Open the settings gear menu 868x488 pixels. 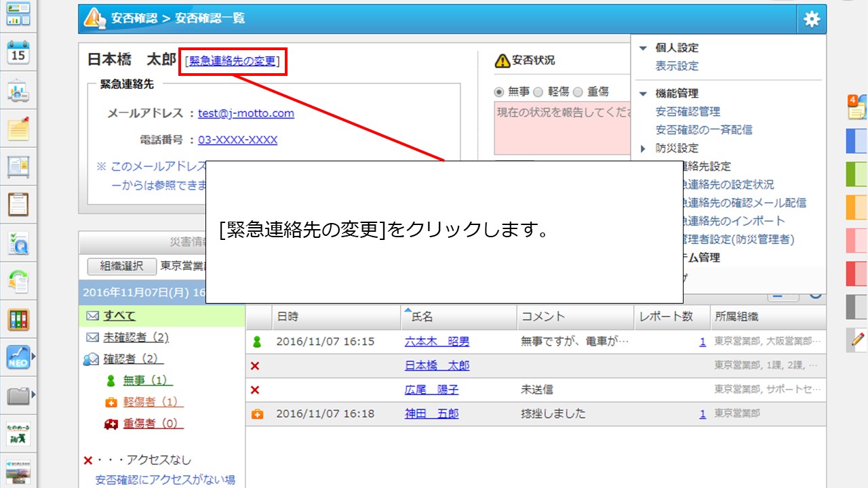[x=811, y=20]
